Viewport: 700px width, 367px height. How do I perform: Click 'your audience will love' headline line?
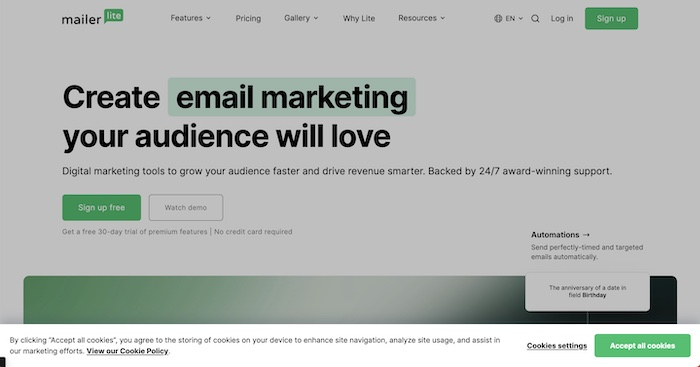[x=226, y=136]
